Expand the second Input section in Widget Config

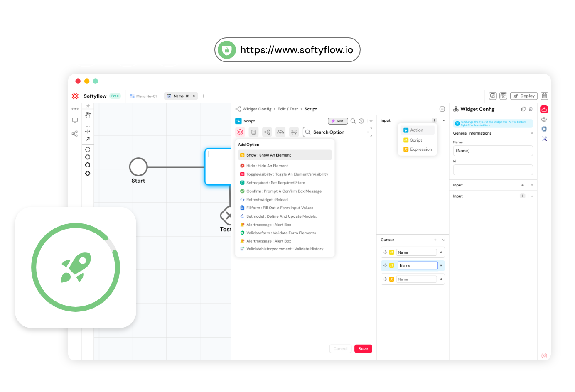532,196
